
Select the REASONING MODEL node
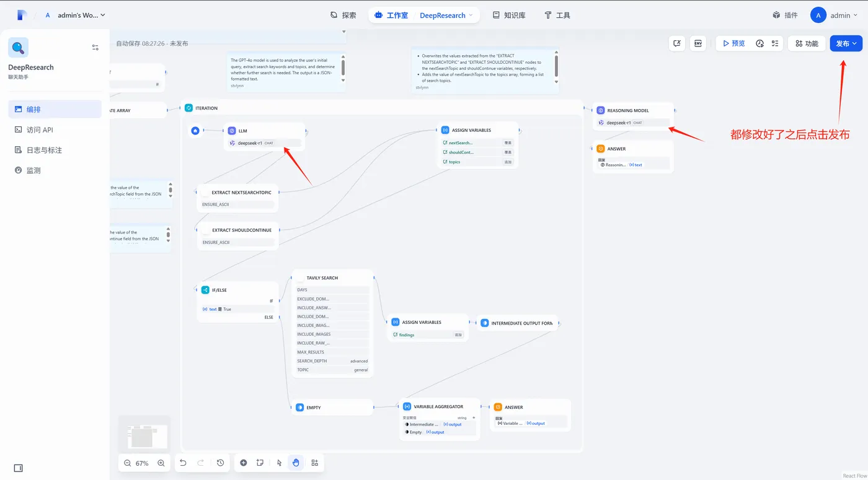[633, 116]
